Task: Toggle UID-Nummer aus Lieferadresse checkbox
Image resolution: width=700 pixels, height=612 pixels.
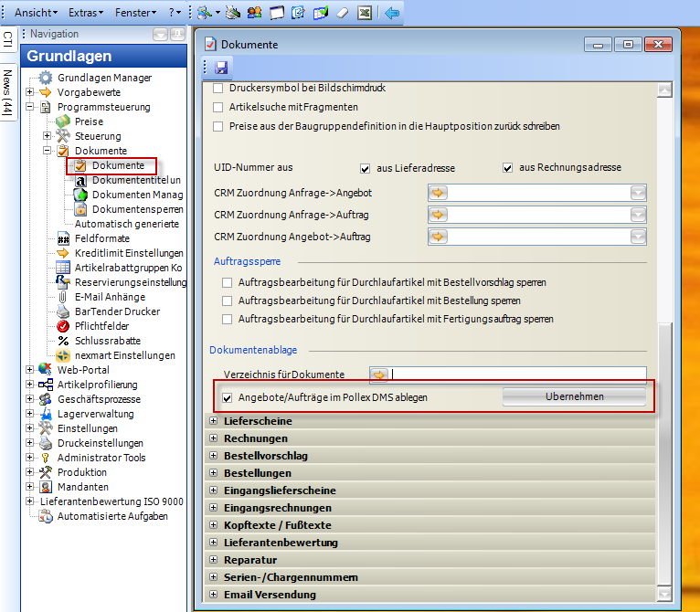Action: [365, 168]
